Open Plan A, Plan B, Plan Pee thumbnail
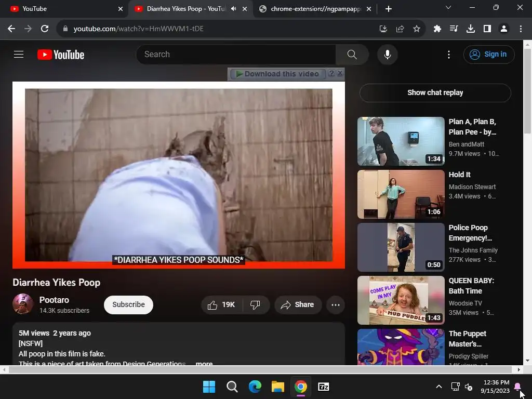Image resolution: width=532 pixels, height=399 pixels. click(401, 141)
